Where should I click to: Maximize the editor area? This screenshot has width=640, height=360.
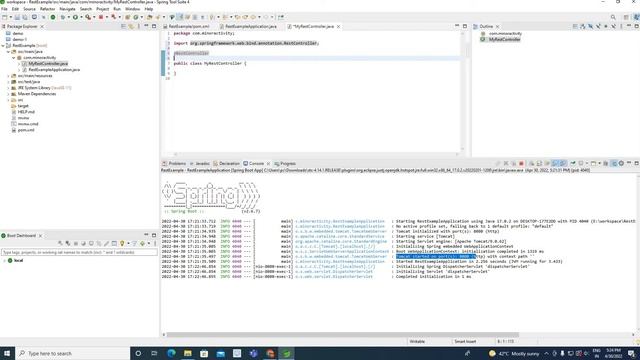click(x=464, y=26)
